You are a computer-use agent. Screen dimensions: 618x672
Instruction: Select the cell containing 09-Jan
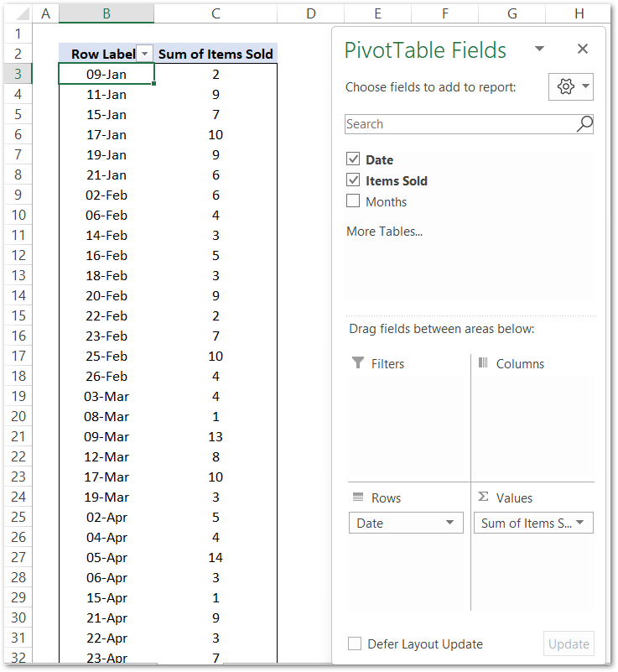point(106,74)
